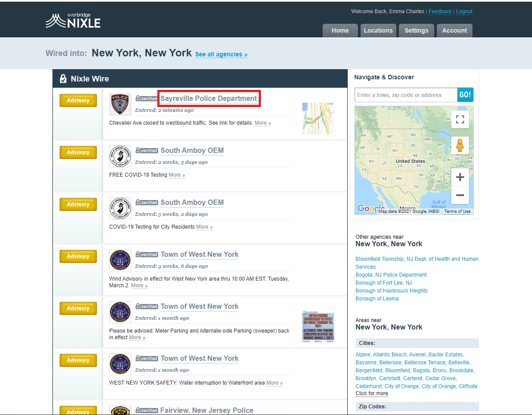Click the West New York seal on Meter Parking post
Viewport: 532px width, 415px height.
120,313
